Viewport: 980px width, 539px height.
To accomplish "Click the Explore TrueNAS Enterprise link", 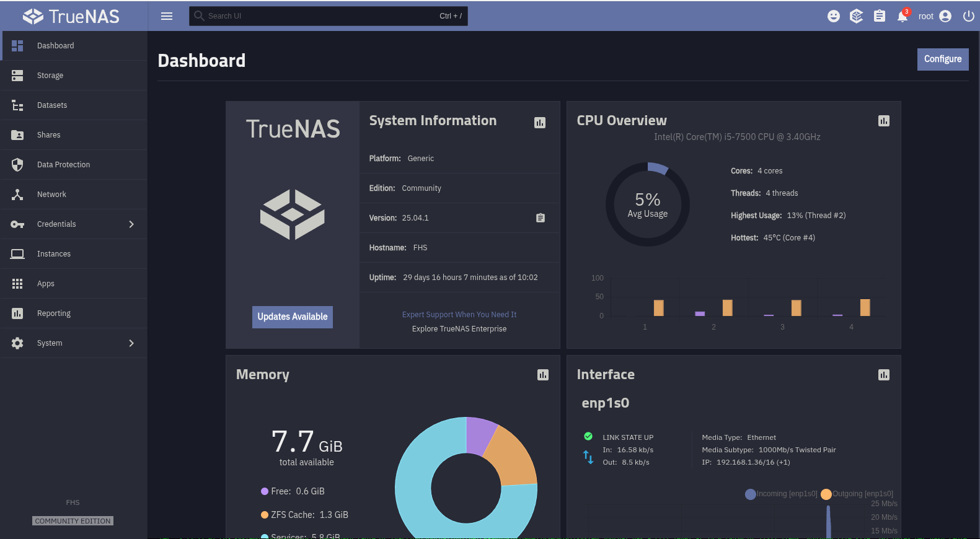I will coord(459,329).
